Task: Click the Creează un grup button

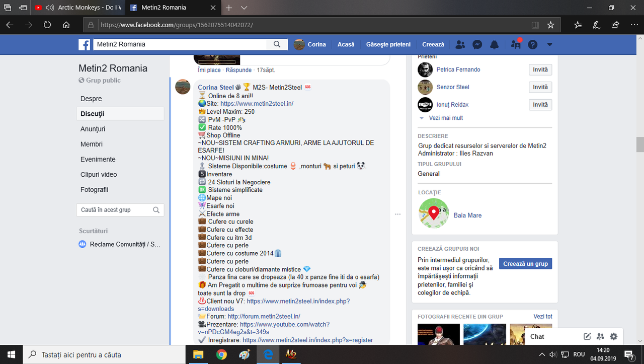Action: pos(525,264)
